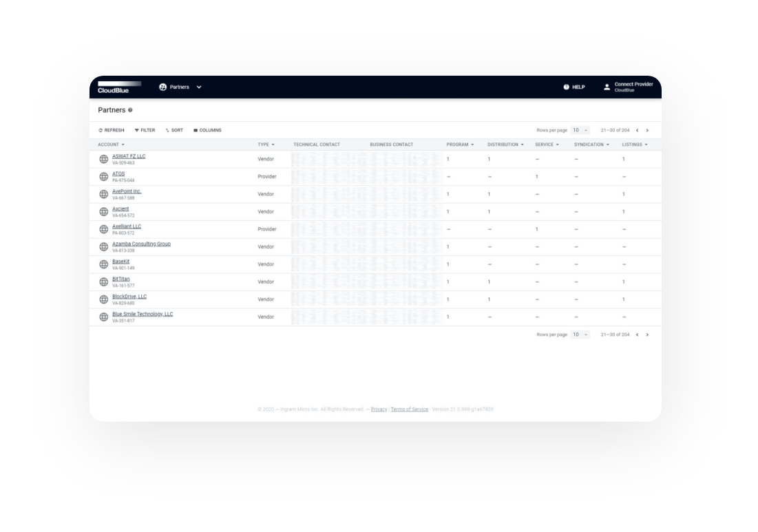The height and width of the screenshot is (532, 758).
Task: Open the ATOS account
Action: 118,174
